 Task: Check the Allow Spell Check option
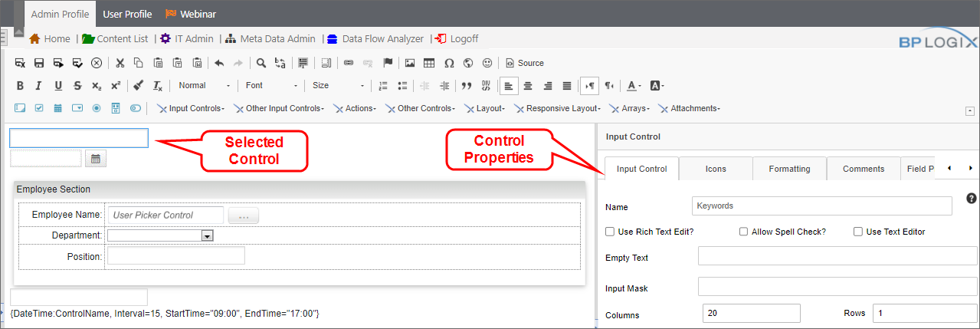(744, 232)
